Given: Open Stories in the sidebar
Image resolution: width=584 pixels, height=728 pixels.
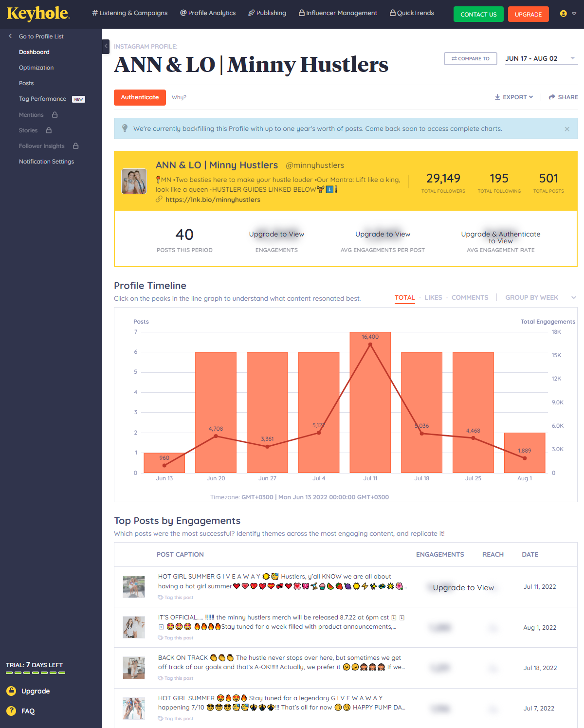Looking at the screenshot, I should (28, 130).
